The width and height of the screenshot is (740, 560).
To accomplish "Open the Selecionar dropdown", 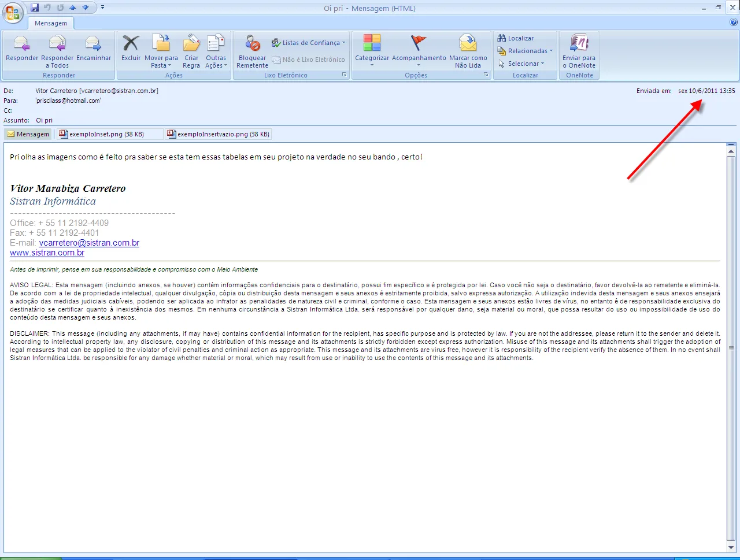I will [x=521, y=64].
